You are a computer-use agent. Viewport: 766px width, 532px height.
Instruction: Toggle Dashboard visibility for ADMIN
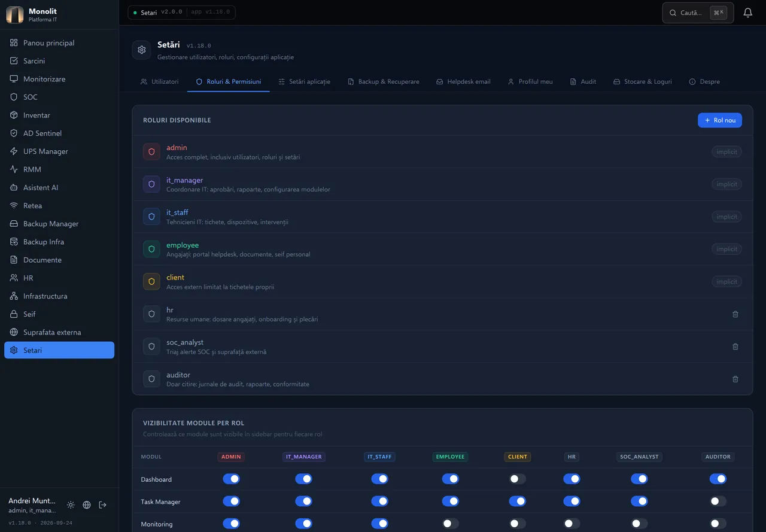click(x=231, y=479)
